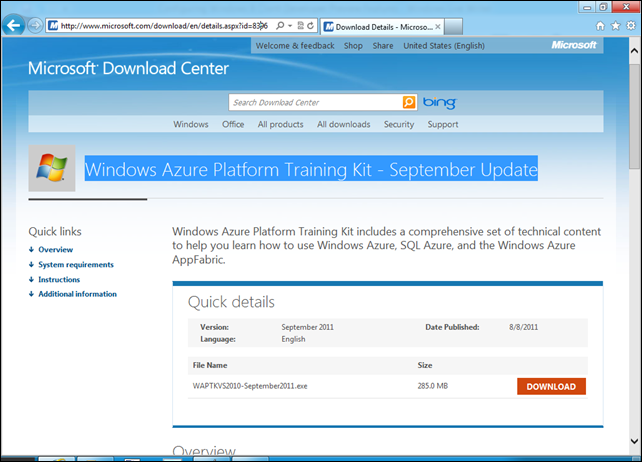The height and width of the screenshot is (462, 642).
Task: Open the Support navigation item
Action: 443,124
